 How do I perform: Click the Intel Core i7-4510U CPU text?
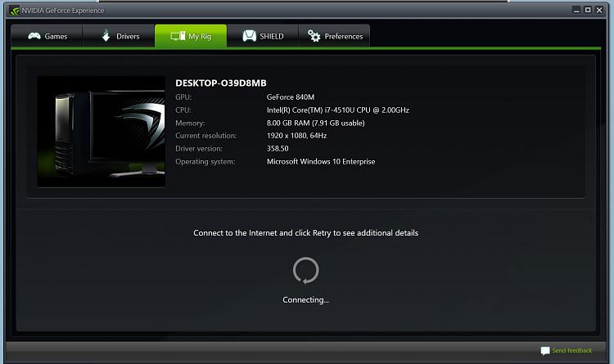[x=338, y=110]
